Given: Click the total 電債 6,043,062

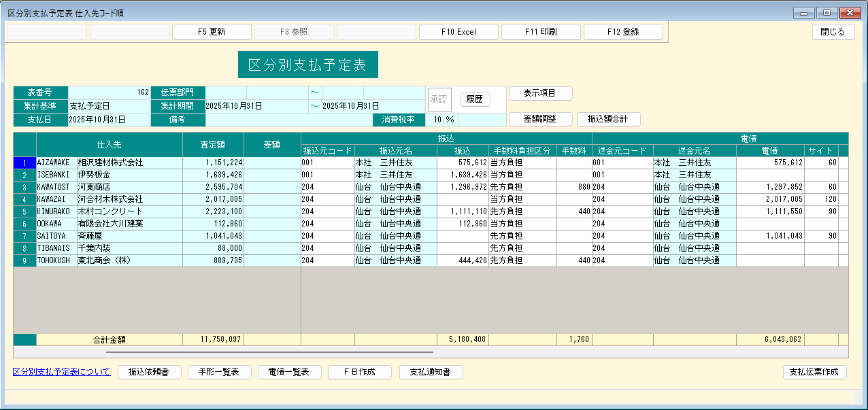Looking at the screenshot, I should coord(770,339).
